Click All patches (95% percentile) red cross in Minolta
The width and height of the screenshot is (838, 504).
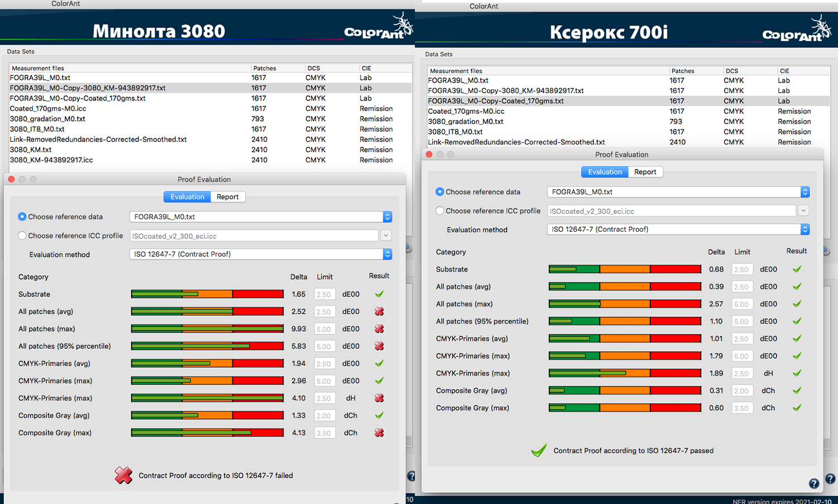coord(379,346)
